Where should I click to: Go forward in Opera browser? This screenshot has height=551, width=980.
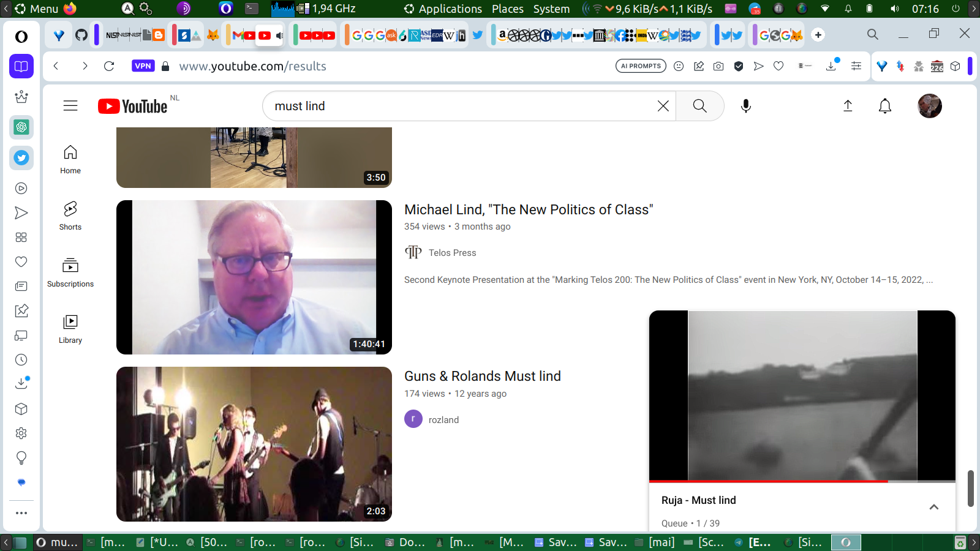(x=85, y=66)
